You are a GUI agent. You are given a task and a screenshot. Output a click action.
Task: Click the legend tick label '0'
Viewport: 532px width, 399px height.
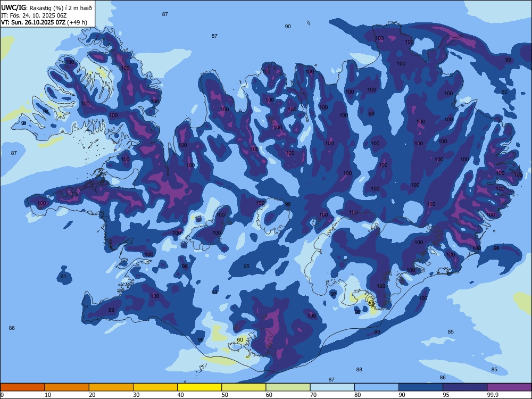[x=2, y=395]
